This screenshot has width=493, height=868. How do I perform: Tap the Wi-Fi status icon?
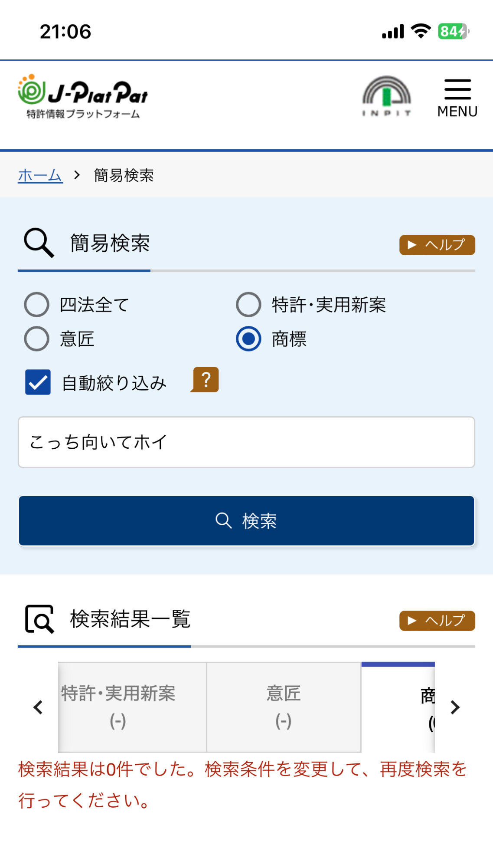420,31
